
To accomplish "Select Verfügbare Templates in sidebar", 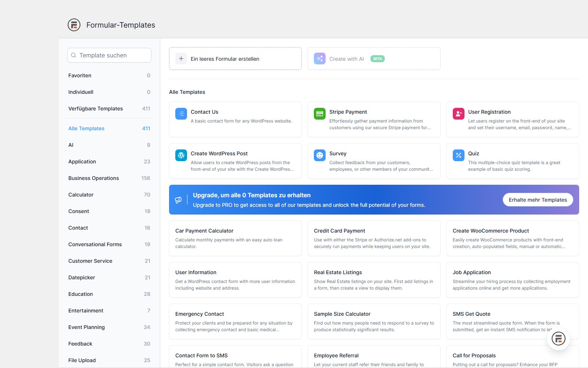I will [109, 109].
